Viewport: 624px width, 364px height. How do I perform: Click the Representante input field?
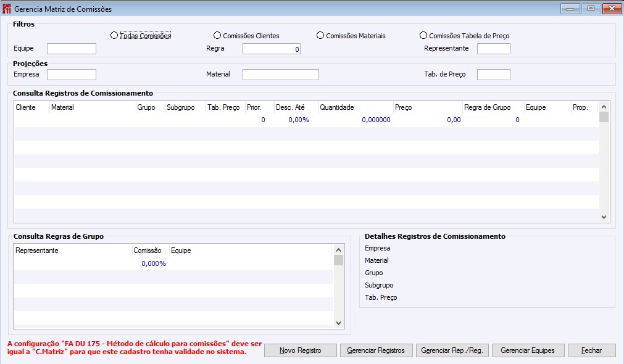coord(493,49)
